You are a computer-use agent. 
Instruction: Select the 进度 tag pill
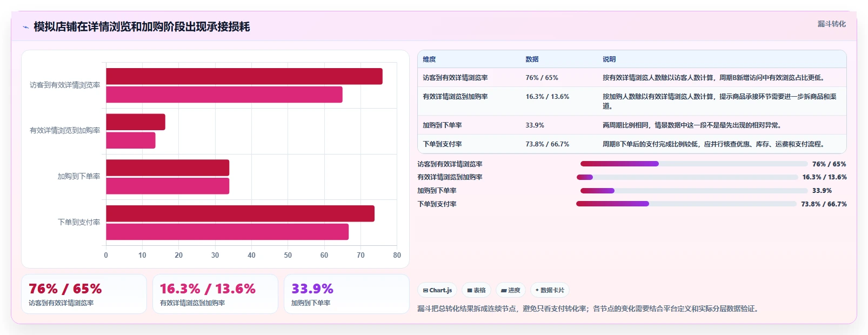(x=511, y=290)
